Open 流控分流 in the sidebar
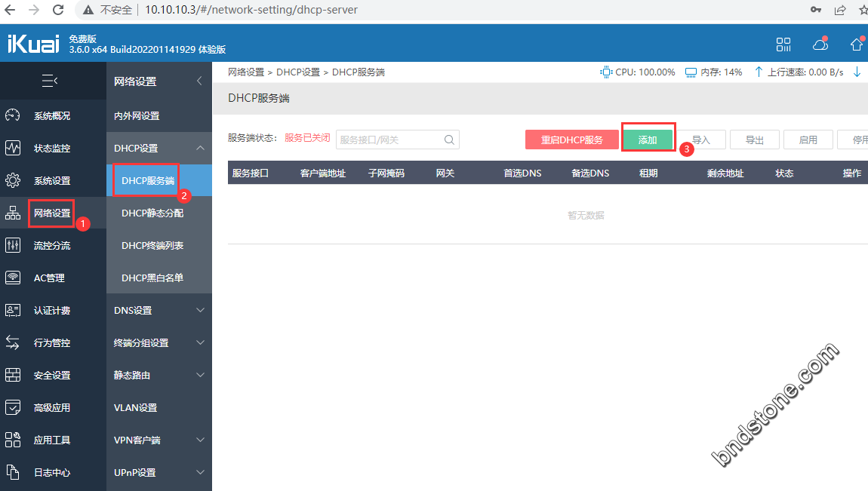The height and width of the screenshot is (491, 868). (x=52, y=246)
